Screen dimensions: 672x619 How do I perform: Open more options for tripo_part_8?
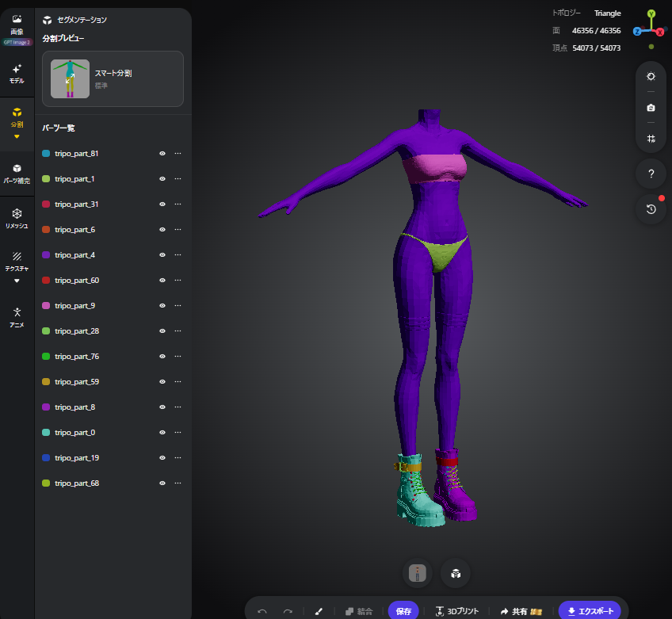coord(178,407)
